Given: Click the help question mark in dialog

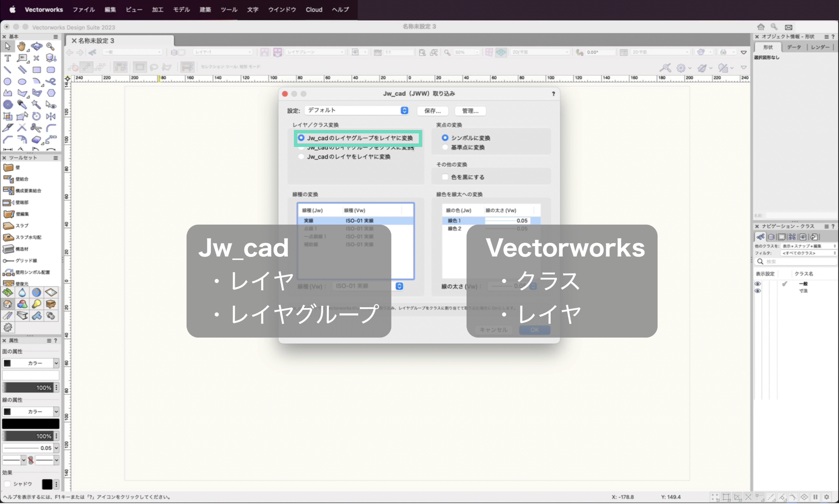Looking at the screenshot, I should click(554, 94).
